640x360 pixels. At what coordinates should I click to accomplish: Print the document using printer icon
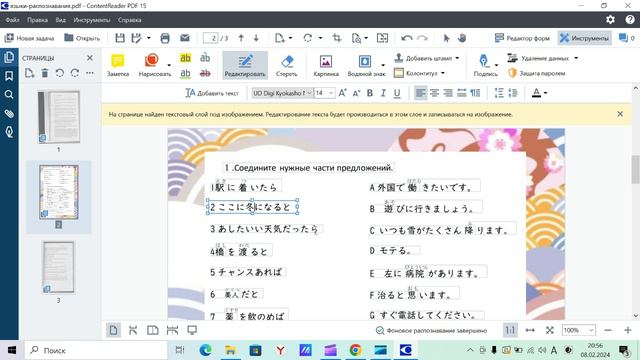(165, 38)
